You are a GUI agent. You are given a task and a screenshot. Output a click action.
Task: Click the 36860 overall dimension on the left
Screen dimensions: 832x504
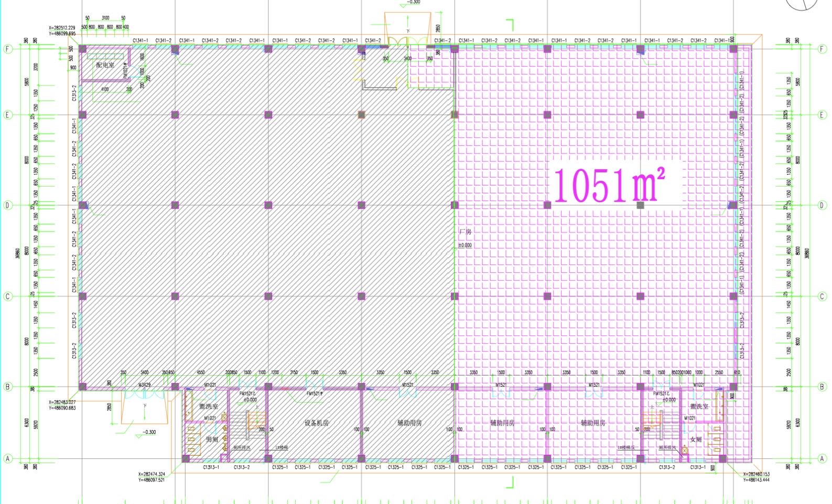tap(18, 253)
